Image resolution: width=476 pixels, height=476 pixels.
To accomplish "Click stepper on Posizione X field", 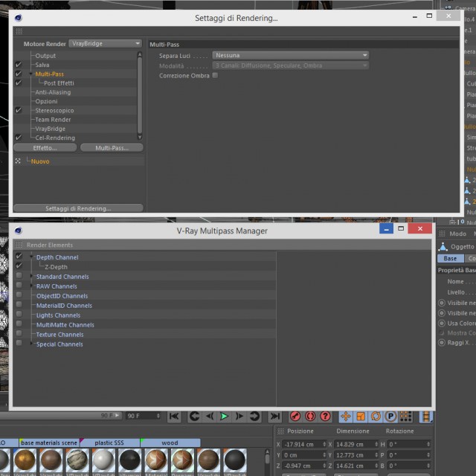I will point(324,444).
